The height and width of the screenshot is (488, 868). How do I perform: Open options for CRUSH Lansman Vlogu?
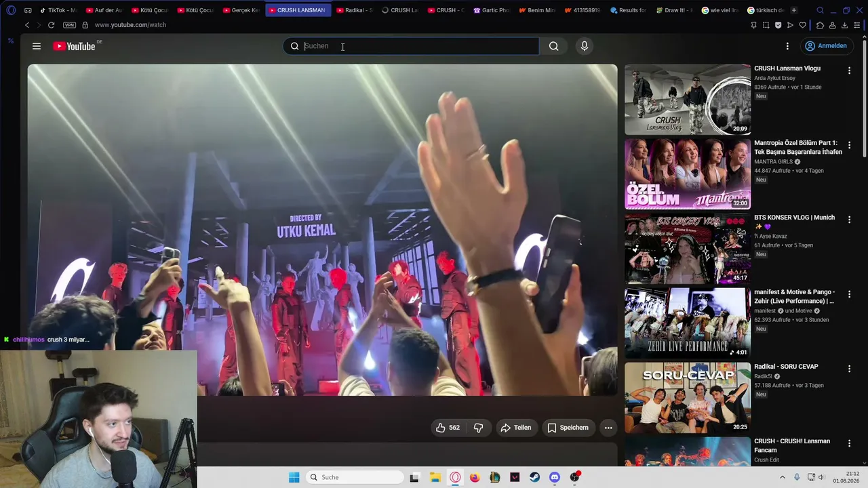coord(849,70)
